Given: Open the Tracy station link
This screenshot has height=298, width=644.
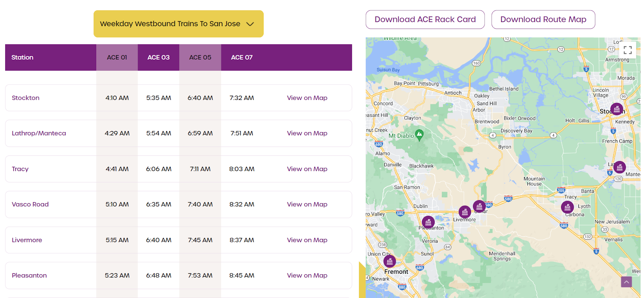Looking at the screenshot, I should click(20, 169).
